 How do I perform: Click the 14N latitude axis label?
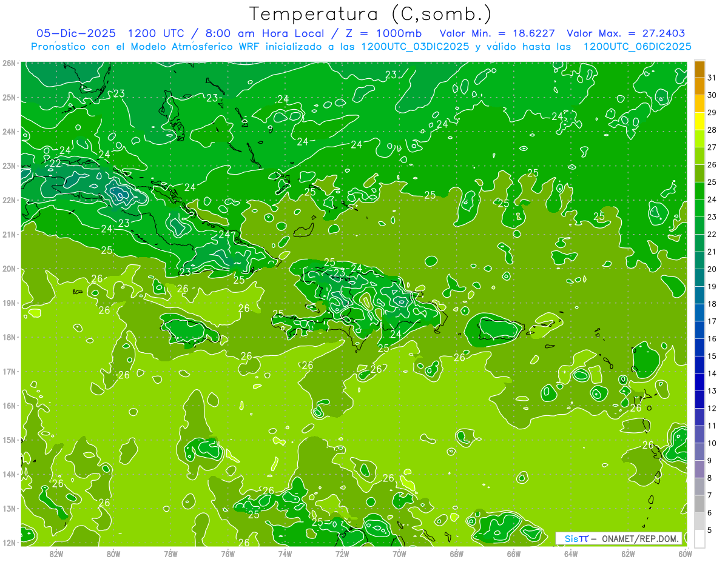9,474
